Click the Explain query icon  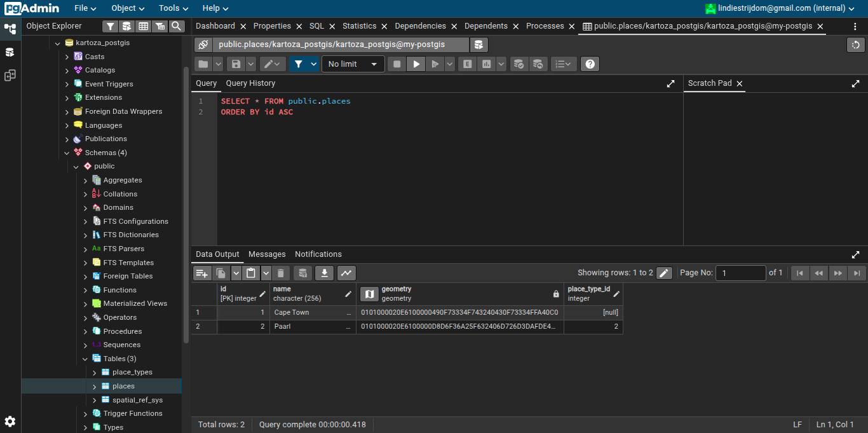coord(468,64)
